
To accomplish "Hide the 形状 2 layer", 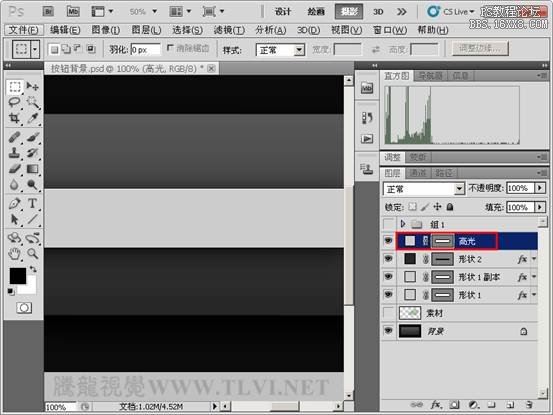I will [388, 259].
